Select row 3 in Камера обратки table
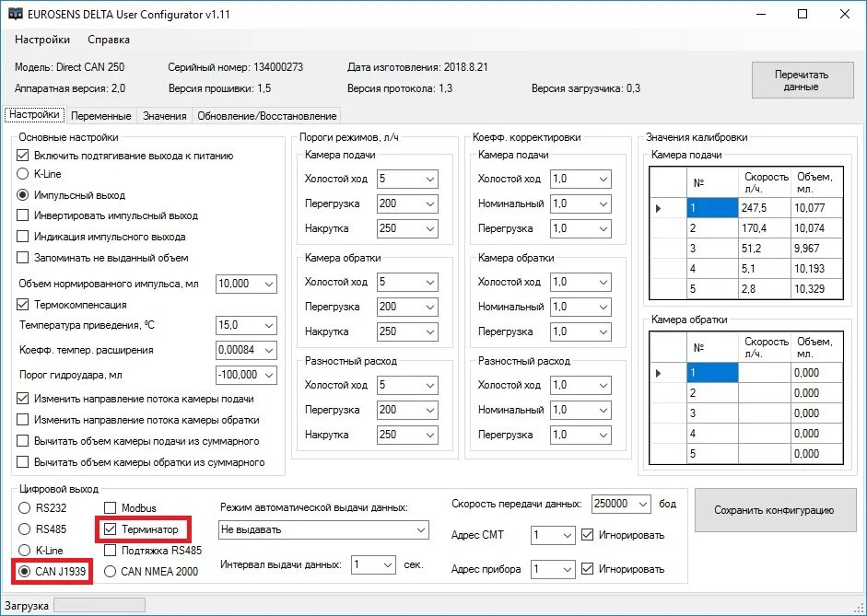This screenshot has height=616, width=867. [712, 413]
